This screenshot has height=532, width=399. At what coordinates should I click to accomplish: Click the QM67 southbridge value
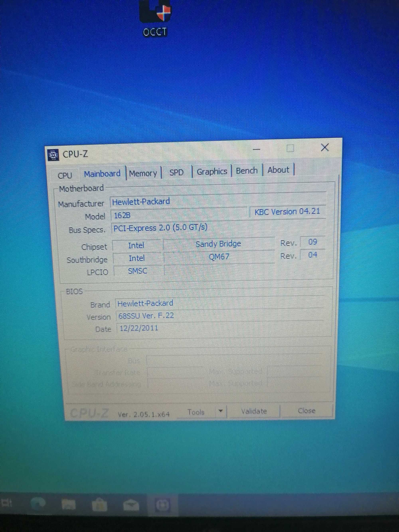[x=219, y=257]
